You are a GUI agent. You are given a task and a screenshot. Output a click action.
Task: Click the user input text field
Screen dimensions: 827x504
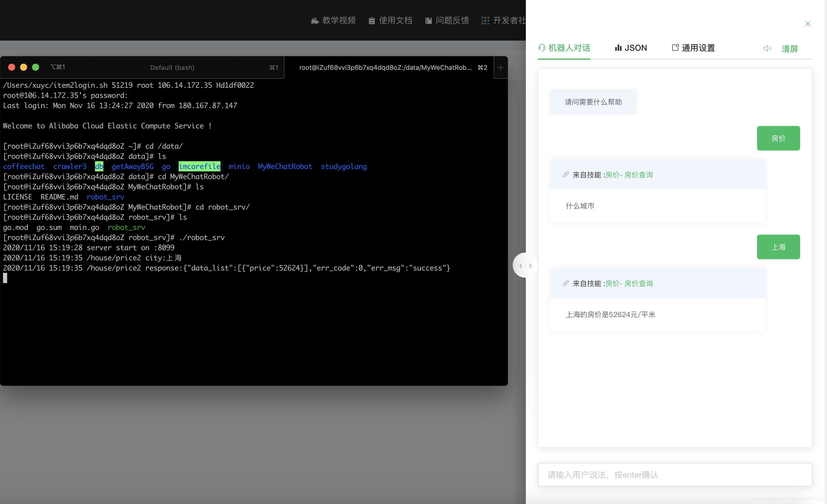pos(675,474)
